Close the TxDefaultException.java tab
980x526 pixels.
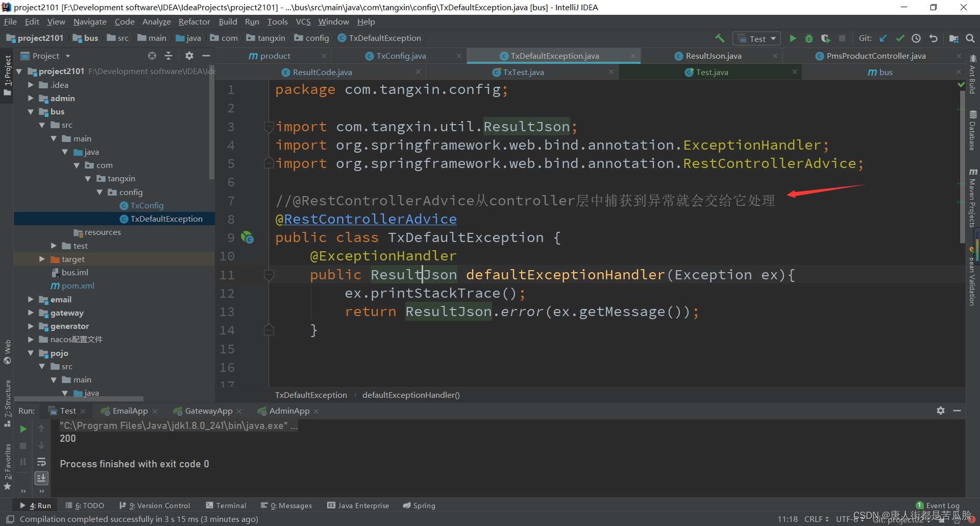click(633, 56)
